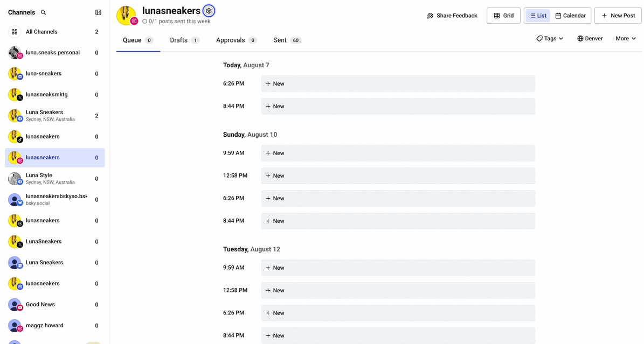644x344 pixels.
Task: Add new post Tuesday 12:58 PM slot
Action: pyautogui.click(x=398, y=290)
